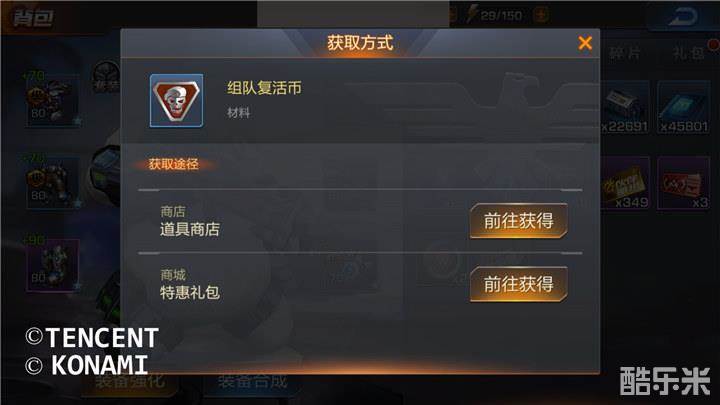Select the +90 purple equipment icon
This screenshot has height=405, width=720.
point(52,265)
